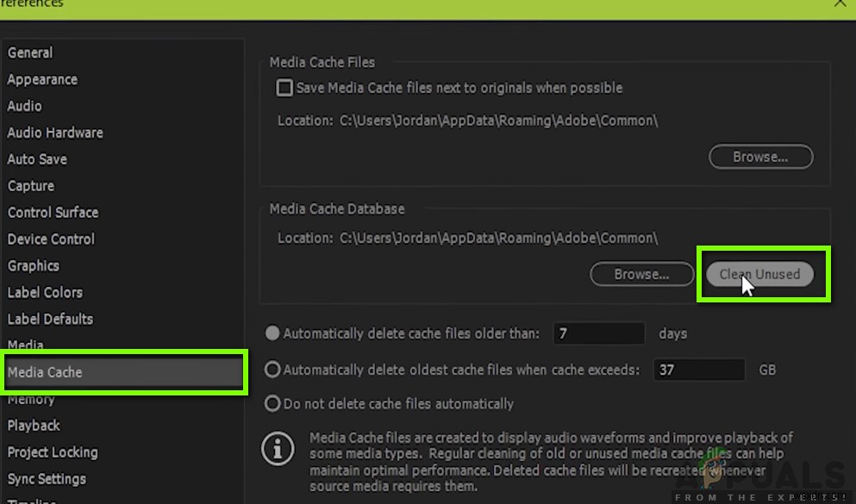Select Media Cache in the sidebar
Image resolution: width=856 pixels, height=504 pixels.
[45, 372]
